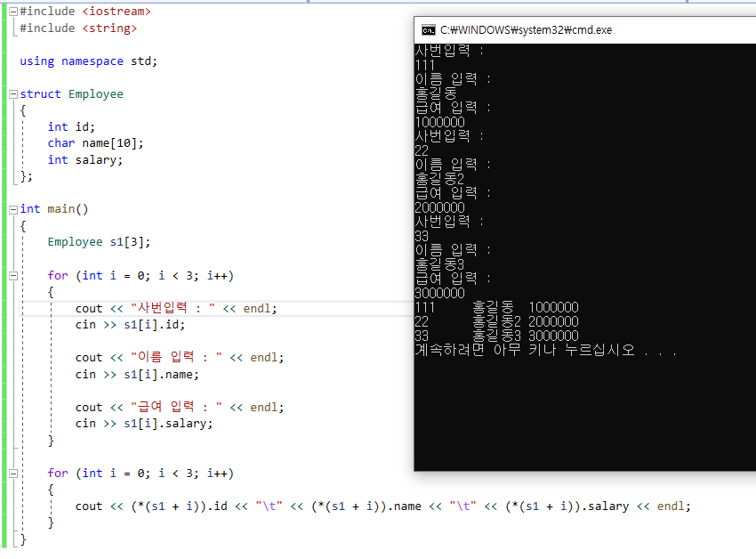Collapse the struct Employee block
The height and width of the screenshot is (559, 756).
(x=13, y=94)
